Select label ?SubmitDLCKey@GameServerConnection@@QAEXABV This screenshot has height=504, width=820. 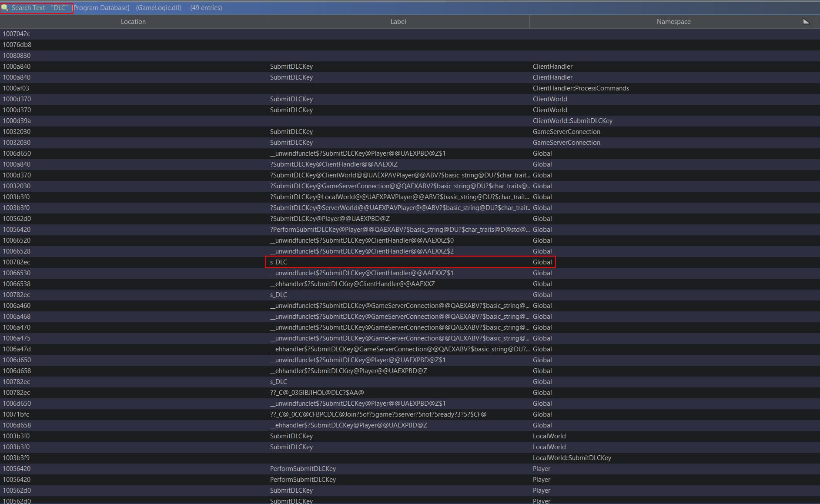400,186
